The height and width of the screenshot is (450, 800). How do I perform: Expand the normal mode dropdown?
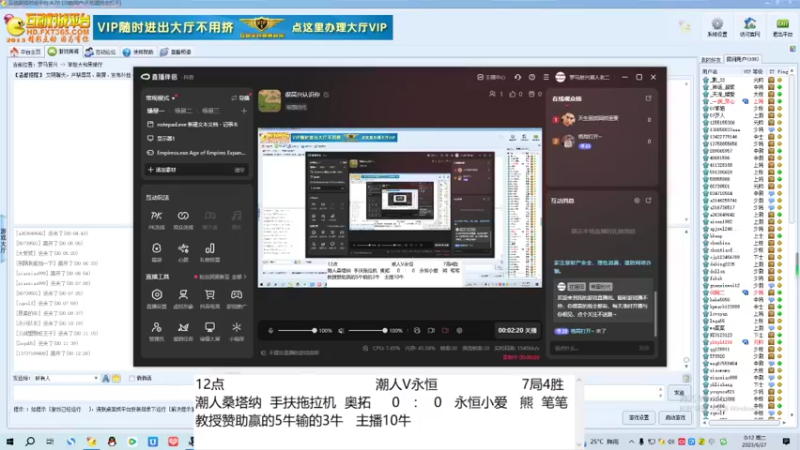point(161,98)
